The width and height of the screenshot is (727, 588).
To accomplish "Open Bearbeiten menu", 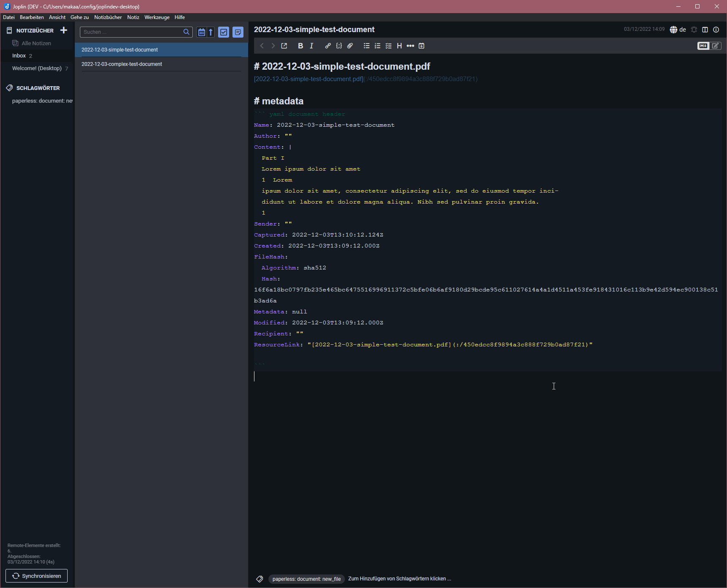I will pos(32,17).
